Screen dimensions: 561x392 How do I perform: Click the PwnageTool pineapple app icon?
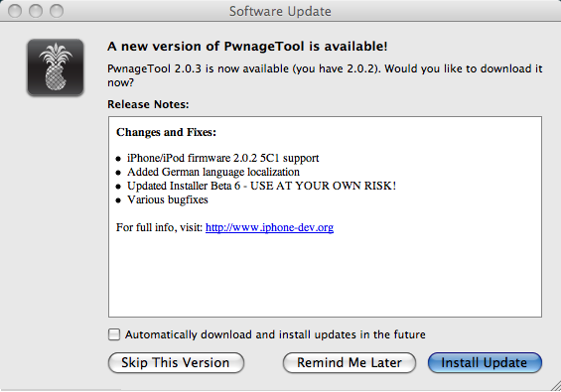click(x=56, y=67)
